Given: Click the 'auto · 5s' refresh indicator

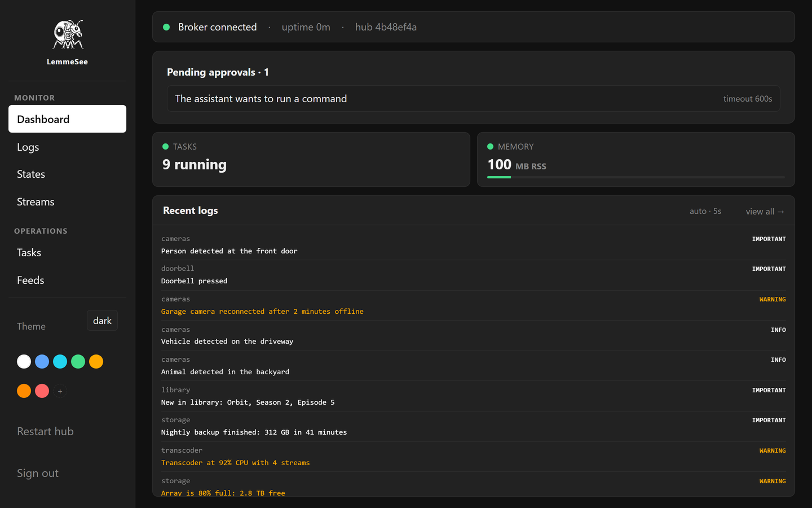Looking at the screenshot, I should point(705,211).
